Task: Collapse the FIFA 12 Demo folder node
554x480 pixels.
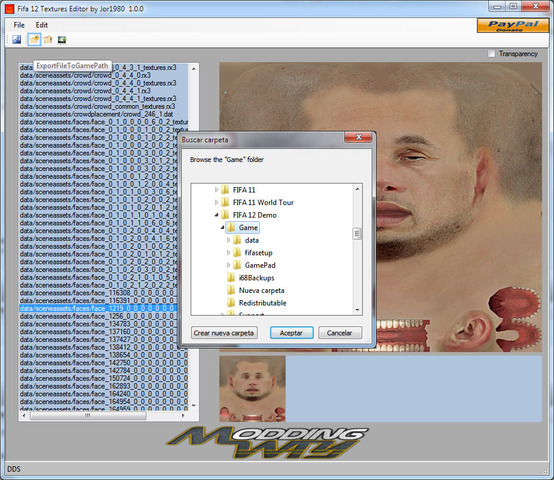Action: point(217,215)
